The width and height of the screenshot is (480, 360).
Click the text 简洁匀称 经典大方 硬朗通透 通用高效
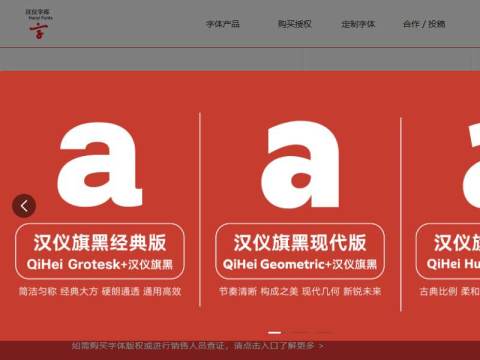100,291
